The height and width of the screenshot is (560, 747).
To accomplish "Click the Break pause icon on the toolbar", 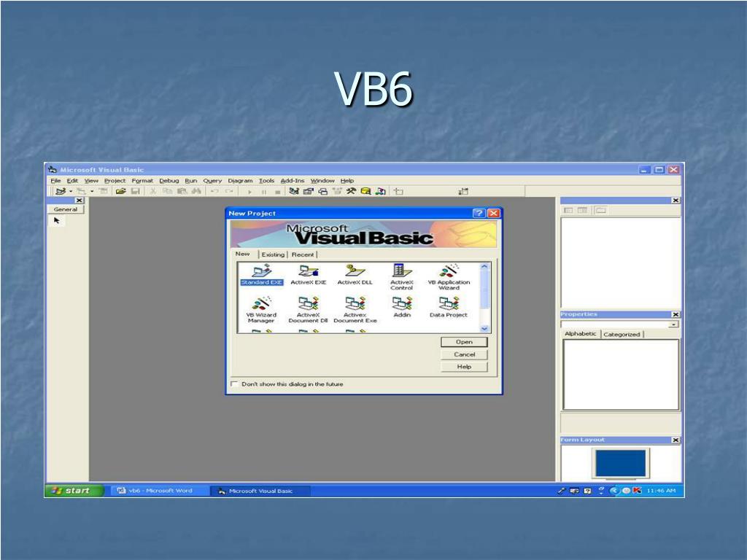I will tap(263, 192).
